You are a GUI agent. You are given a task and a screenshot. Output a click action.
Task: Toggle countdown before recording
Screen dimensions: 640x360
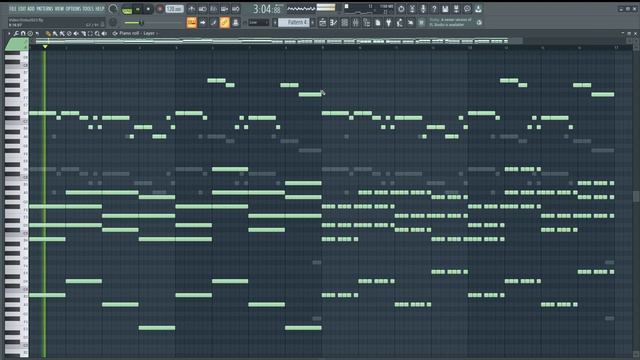tap(213, 9)
